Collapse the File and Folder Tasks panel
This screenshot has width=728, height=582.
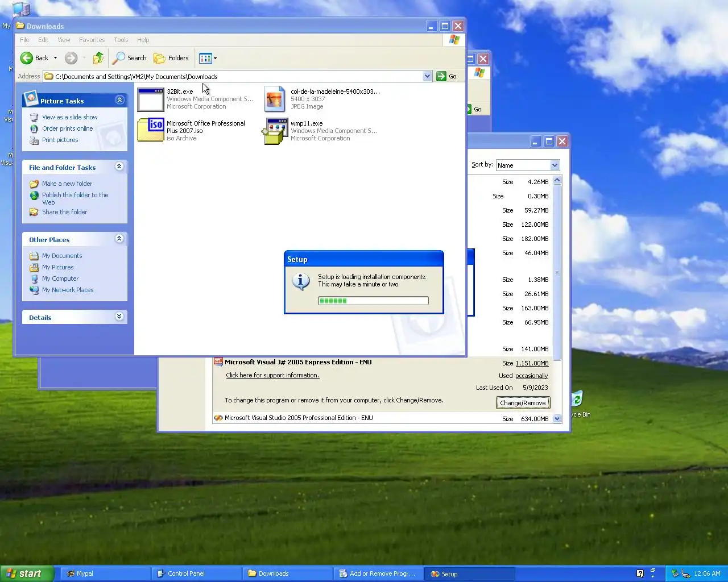[x=119, y=167]
